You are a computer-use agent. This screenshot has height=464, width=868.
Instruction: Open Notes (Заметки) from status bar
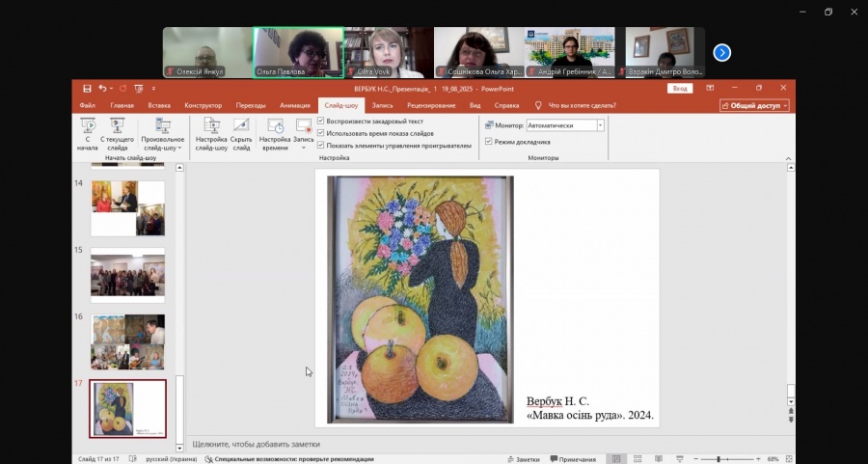point(522,459)
